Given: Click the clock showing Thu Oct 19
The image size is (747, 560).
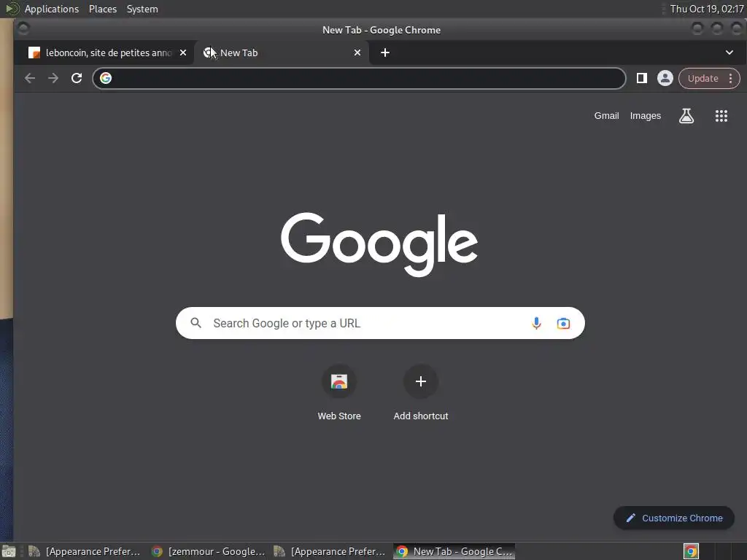Looking at the screenshot, I should (706, 9).
